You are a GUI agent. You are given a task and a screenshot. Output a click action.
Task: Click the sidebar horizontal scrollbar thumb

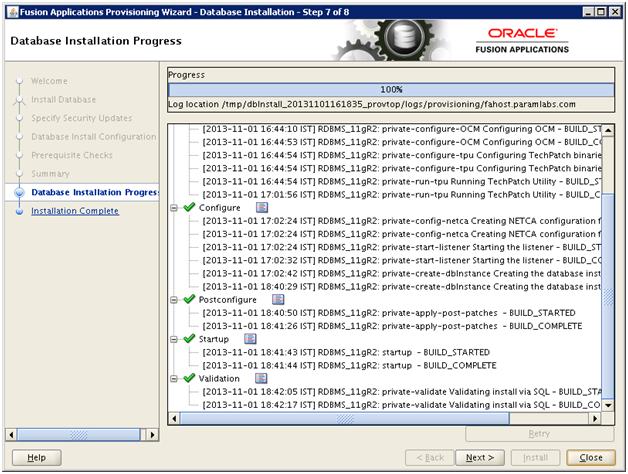pyautogui.click(x=78, y=435)
